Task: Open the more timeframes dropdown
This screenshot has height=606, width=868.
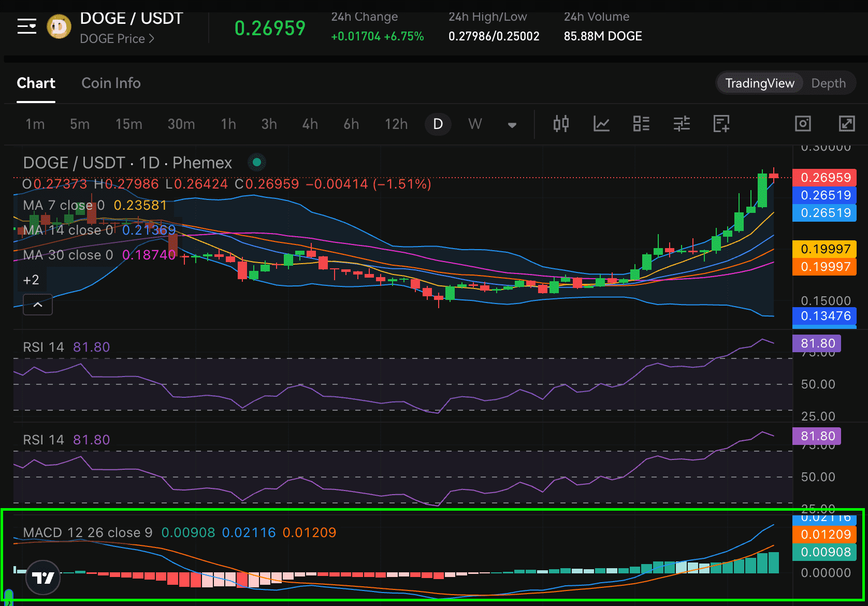Action: [512, 125]
